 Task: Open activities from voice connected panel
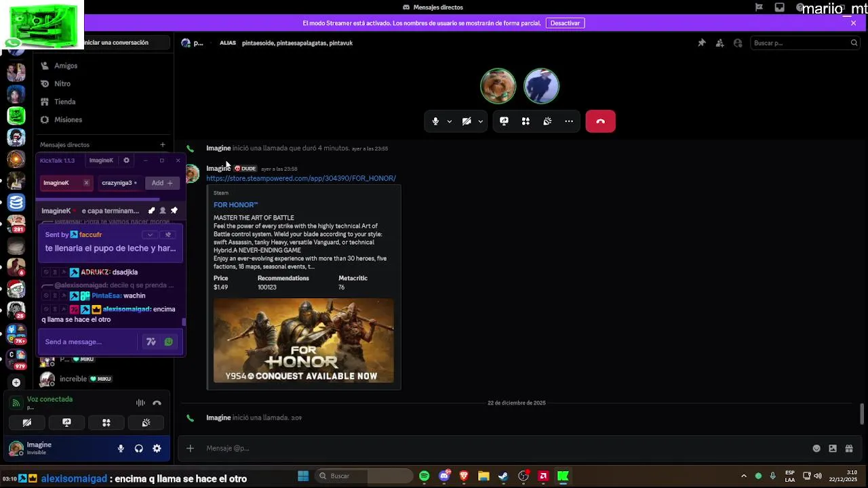pos(106,422)
